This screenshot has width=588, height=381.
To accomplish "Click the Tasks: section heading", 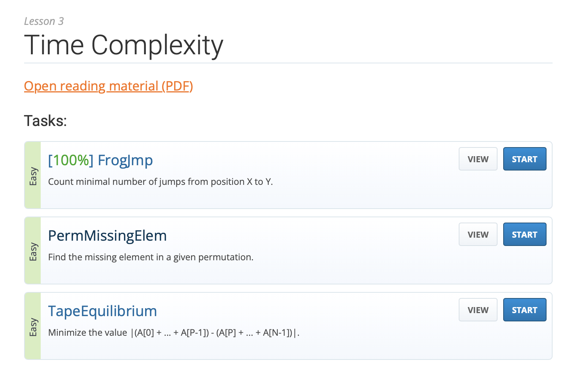I will [45, 121].
